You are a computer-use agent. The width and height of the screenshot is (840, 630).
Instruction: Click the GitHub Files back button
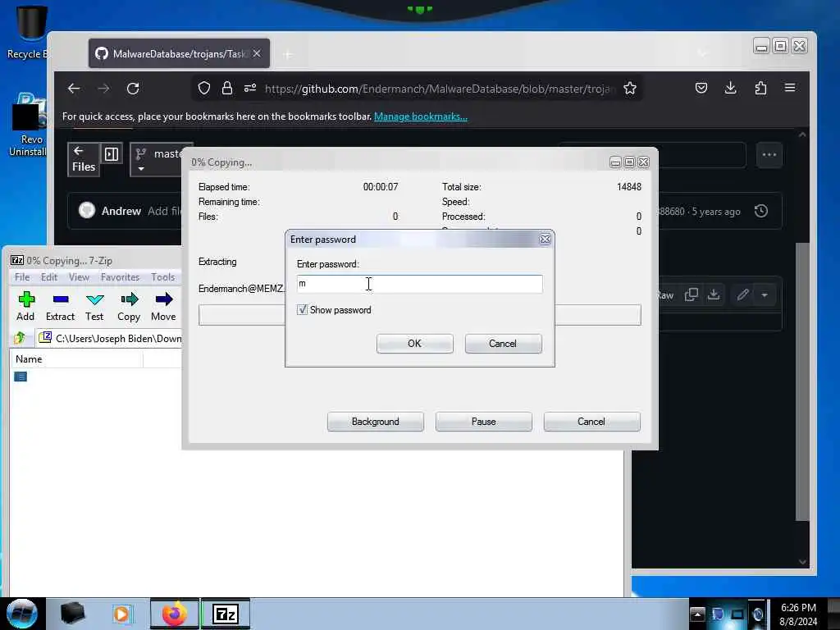(x=84, y=158)
